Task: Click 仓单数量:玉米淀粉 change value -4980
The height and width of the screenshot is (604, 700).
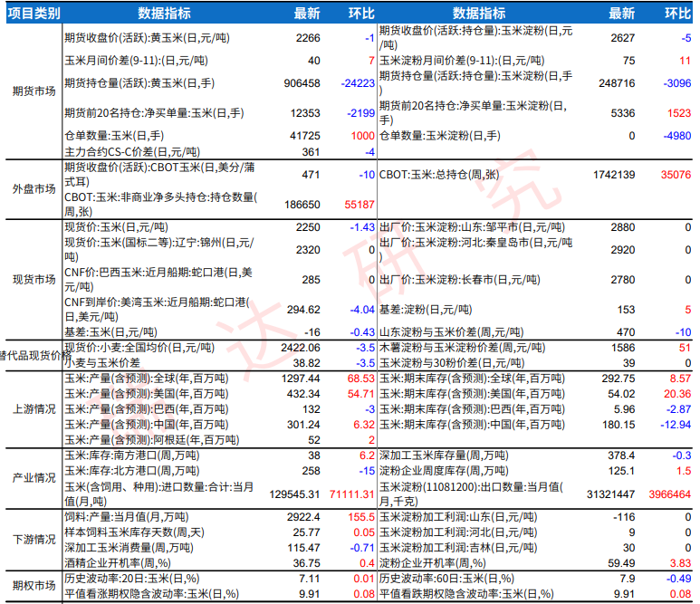Action: [x=677, y=136]
